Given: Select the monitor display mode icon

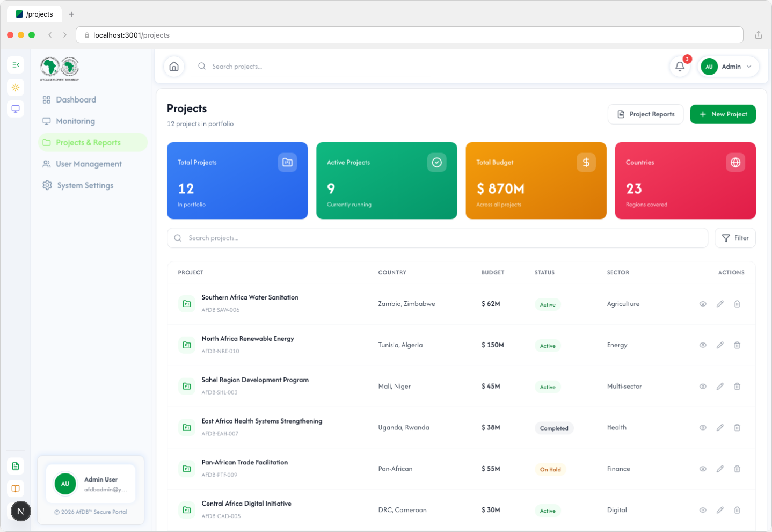Looking at the screenshot, I should click(16, 109).
